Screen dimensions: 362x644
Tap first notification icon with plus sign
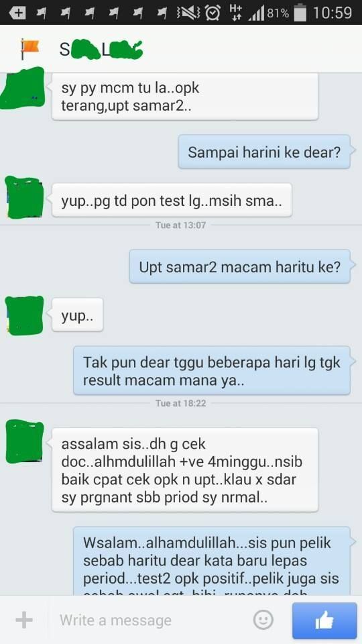coord(17,13)
